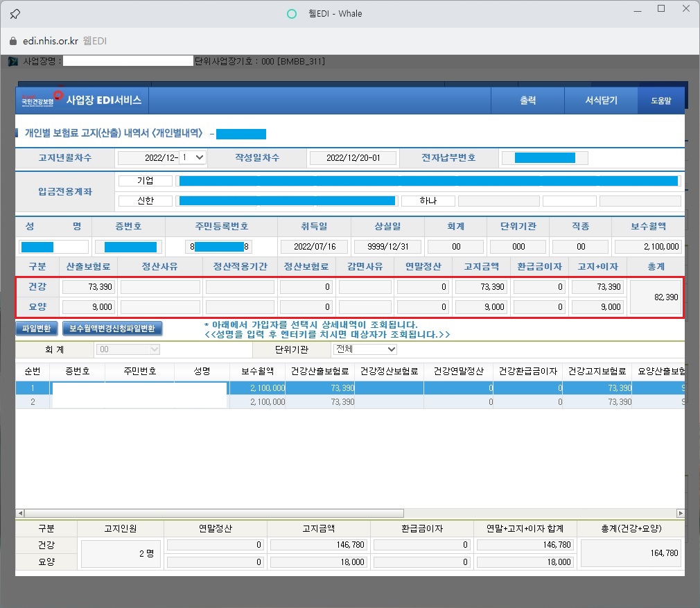Click the 기업 bank name field
The width and height of the screenshot is (700, 608).
[x=145, y=180]
